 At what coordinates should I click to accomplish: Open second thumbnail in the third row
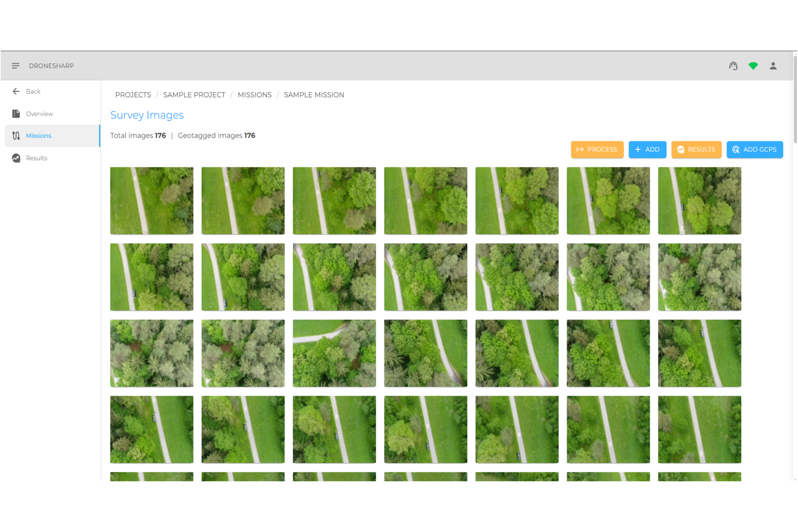pyautogui.click(x=243, y=353)
